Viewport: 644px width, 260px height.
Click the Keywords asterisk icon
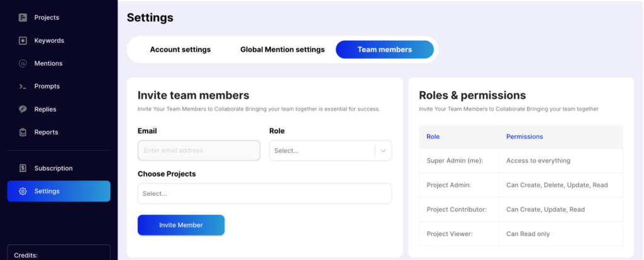click(23, 41)
